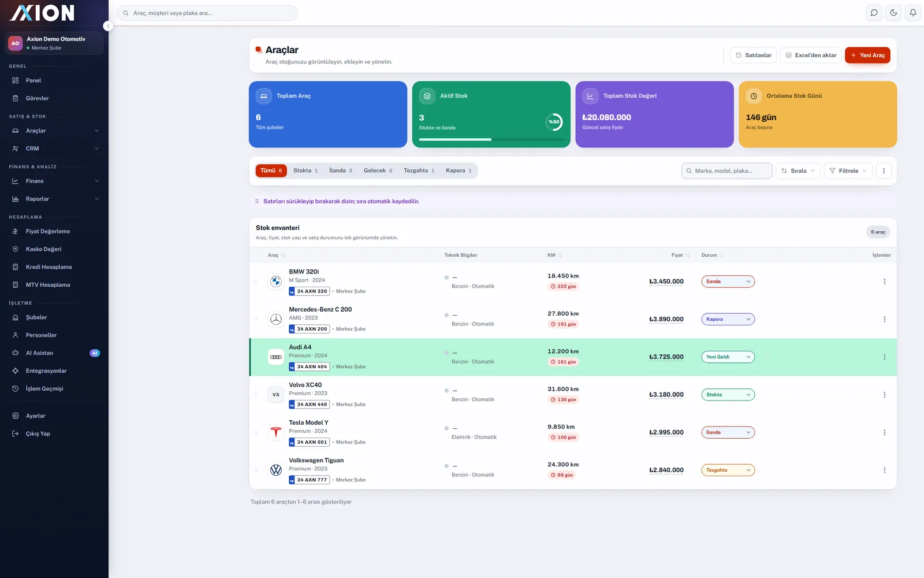Expand the Finans sidebar menu
Screen dimensions: 924x578
pyautogui.click(x=54, y=181)
